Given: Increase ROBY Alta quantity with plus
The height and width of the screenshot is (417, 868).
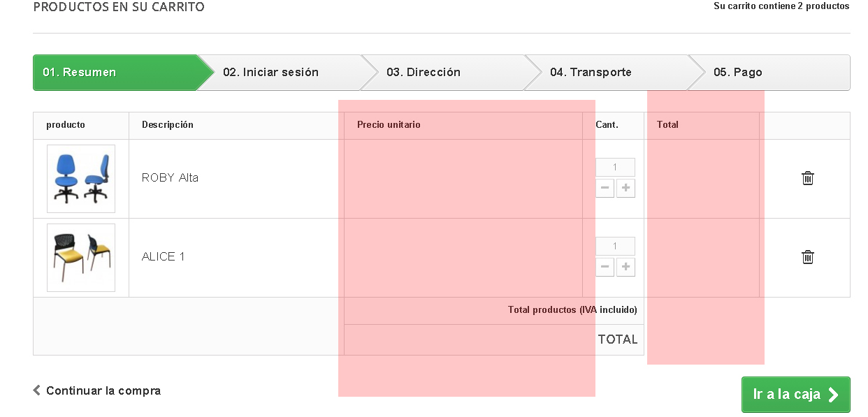Looking at the screenshot, I should (625, 188).
